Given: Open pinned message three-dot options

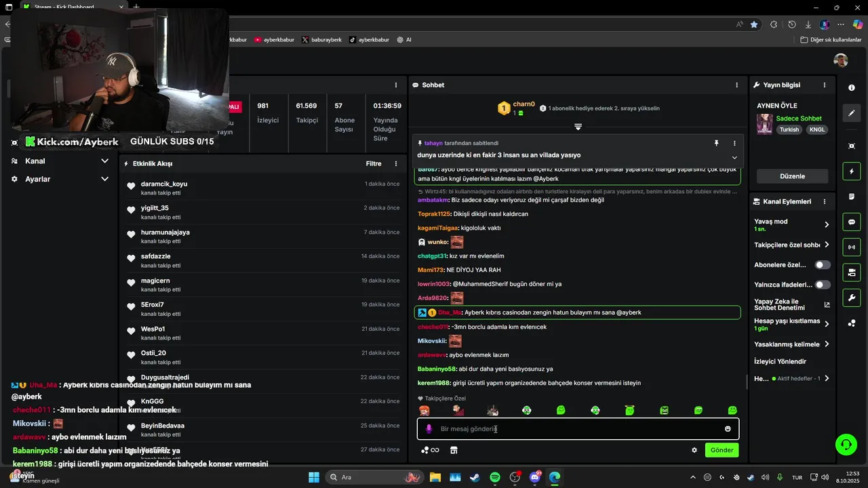Looking at the screenshot, I should pyautogui.click(x=734, y=144).
